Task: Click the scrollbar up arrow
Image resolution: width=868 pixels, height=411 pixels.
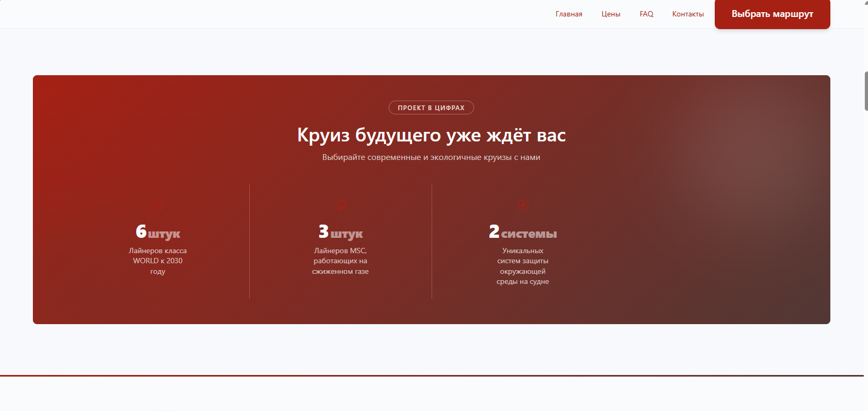Action: (866, 3)
